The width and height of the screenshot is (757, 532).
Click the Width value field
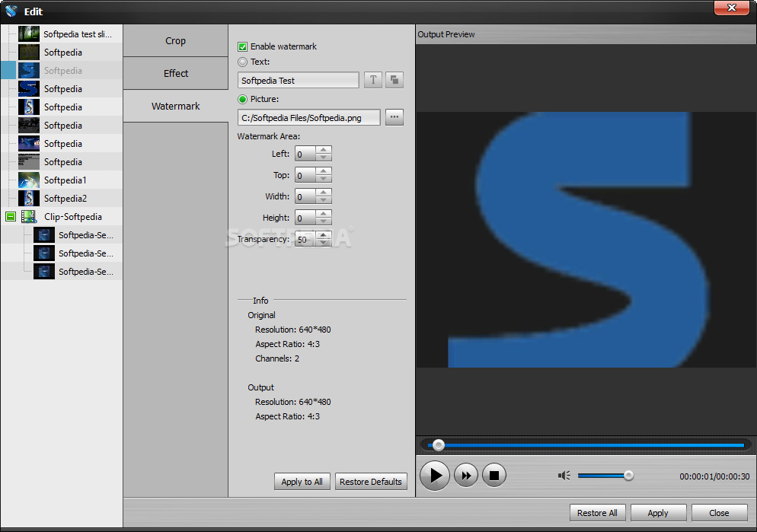coord(305,197)
